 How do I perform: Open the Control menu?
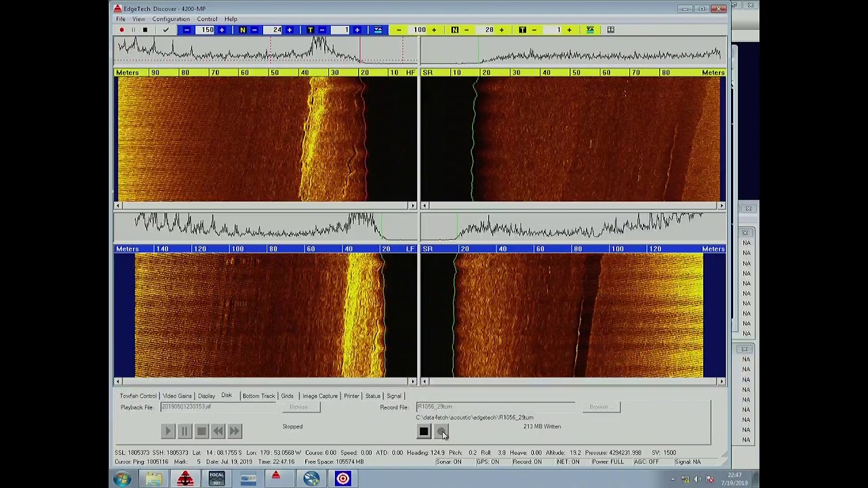click(x=207, y=19)
